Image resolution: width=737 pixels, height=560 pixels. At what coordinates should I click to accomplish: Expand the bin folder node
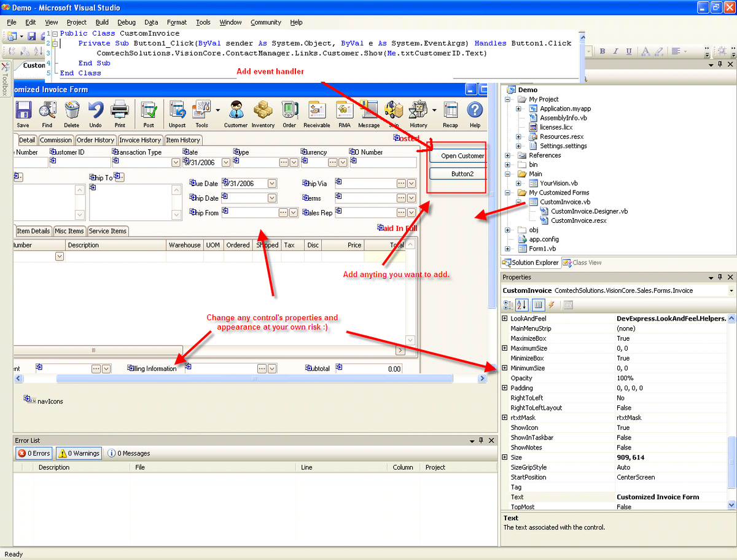click(x=508, y=165)
